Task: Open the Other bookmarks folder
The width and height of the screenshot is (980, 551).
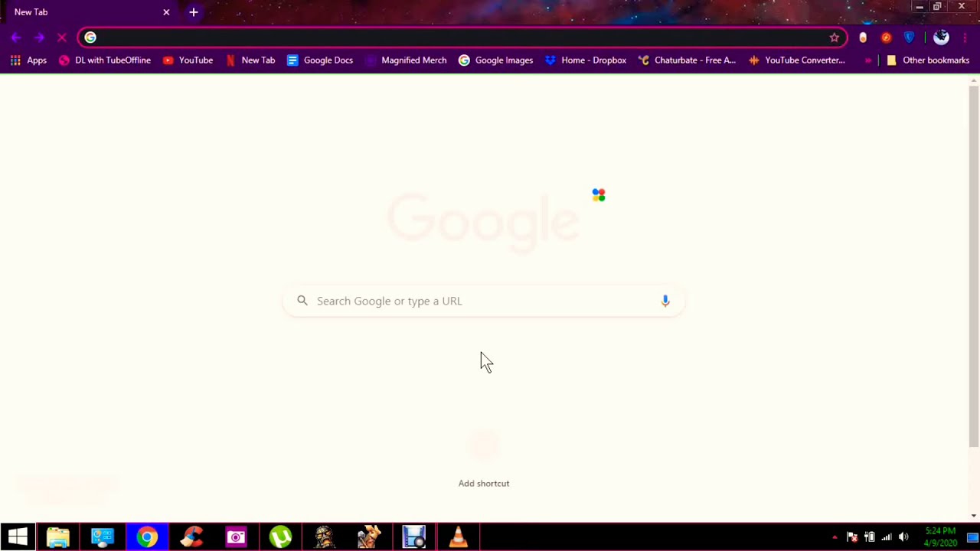Action: [x=928, y=60]
